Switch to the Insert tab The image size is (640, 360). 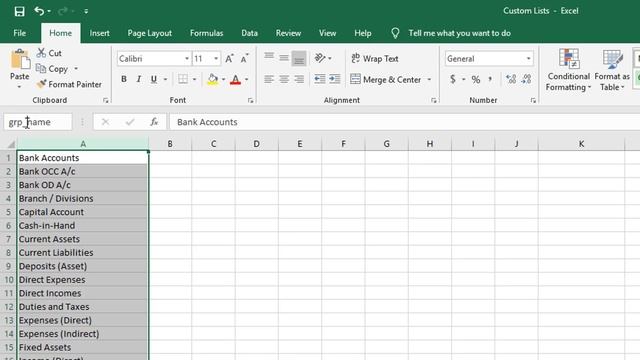pyautogui.click(x=100, y=33)
